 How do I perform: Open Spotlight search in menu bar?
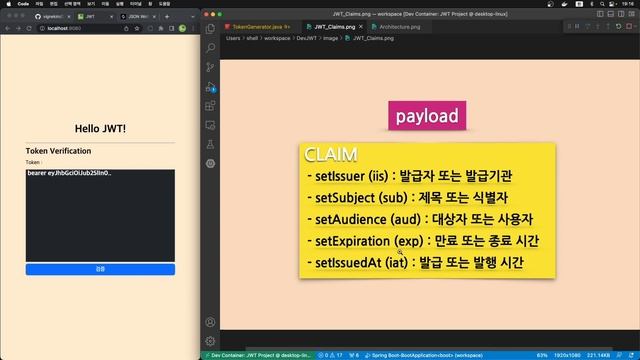602,4
